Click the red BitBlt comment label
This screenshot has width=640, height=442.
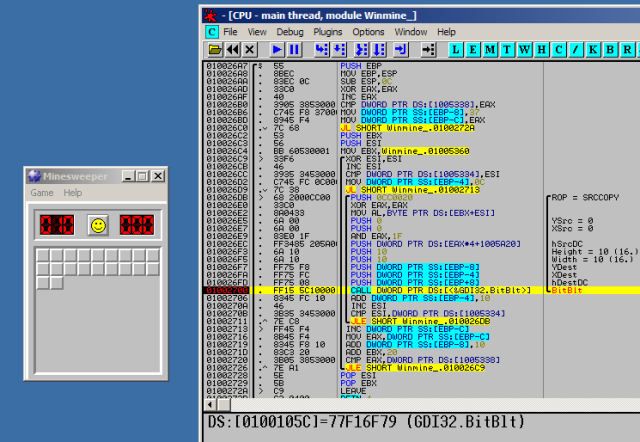(x=567, y=290)
